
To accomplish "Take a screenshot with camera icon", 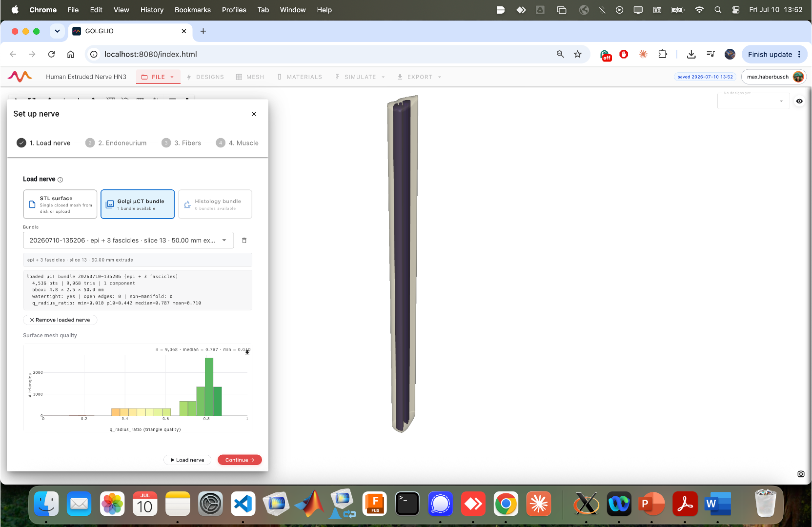I will 801,474.
